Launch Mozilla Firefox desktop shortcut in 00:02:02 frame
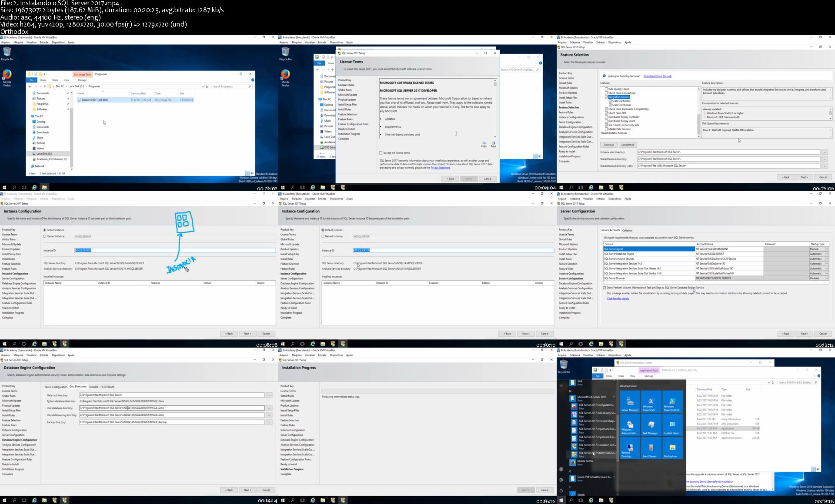The height and width of the screenshot is (504, 835). tap(7, 77)
